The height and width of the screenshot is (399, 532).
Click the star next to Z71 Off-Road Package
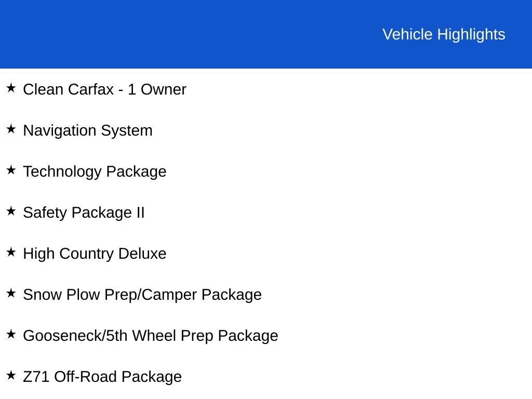11,375
